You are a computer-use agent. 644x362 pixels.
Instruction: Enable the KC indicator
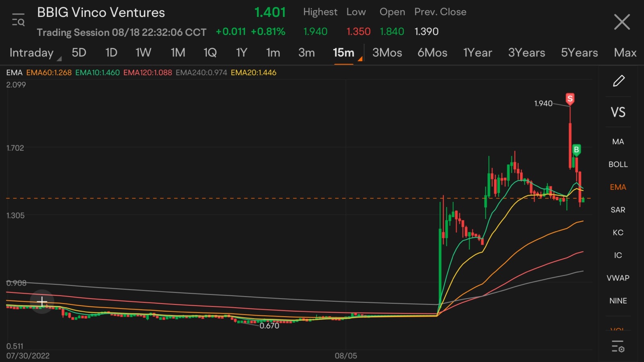618,232
